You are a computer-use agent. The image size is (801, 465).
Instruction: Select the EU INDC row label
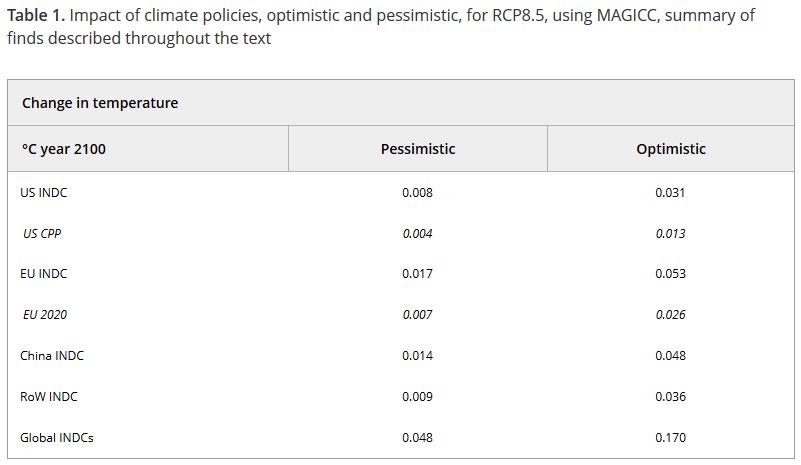(44, 273)
